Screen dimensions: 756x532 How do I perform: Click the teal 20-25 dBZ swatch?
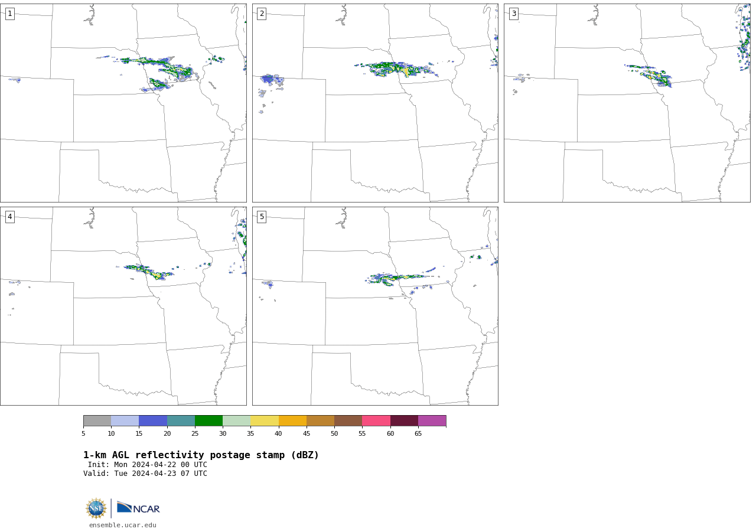[181, 420]
